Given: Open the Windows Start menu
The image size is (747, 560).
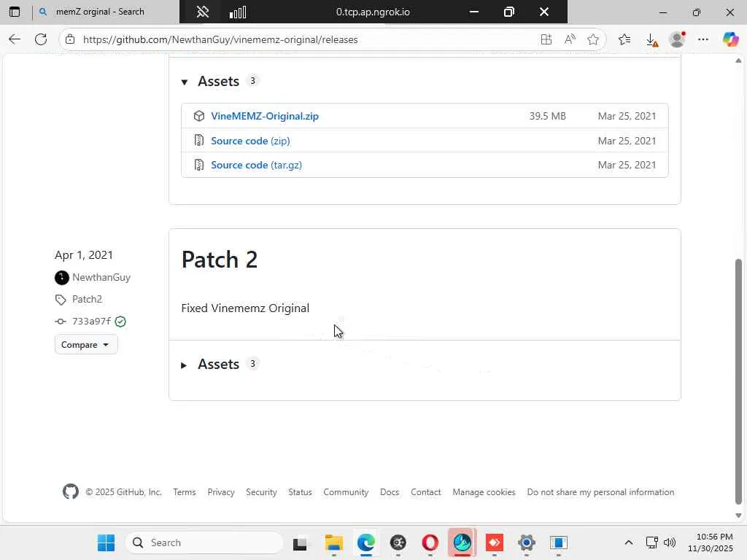Looking at the screenshot, I should click(106, 542).
